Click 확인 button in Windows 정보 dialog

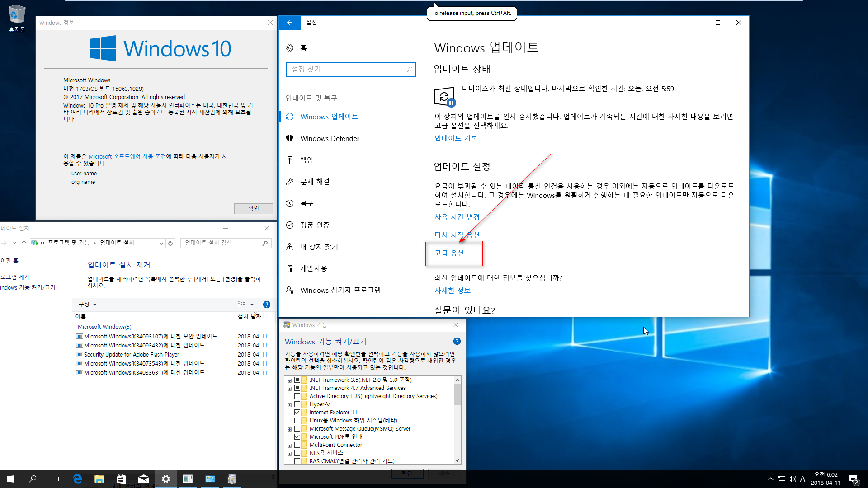pyautogui.click(x=253, y=208)
